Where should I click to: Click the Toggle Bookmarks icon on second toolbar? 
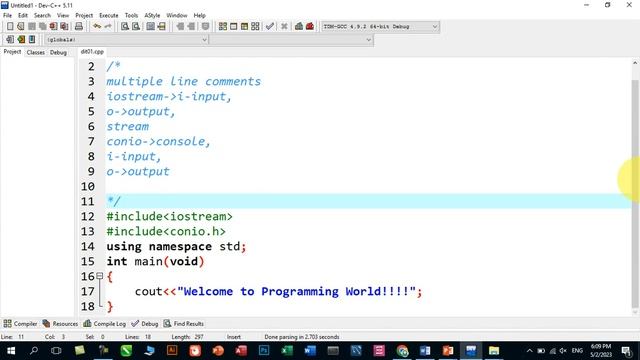point(21,40)
